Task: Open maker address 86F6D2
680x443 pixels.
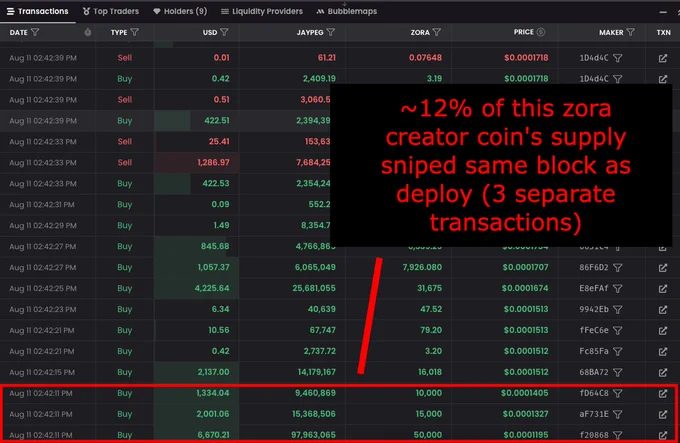Action: pyautogui.click(x=594, y=267)
